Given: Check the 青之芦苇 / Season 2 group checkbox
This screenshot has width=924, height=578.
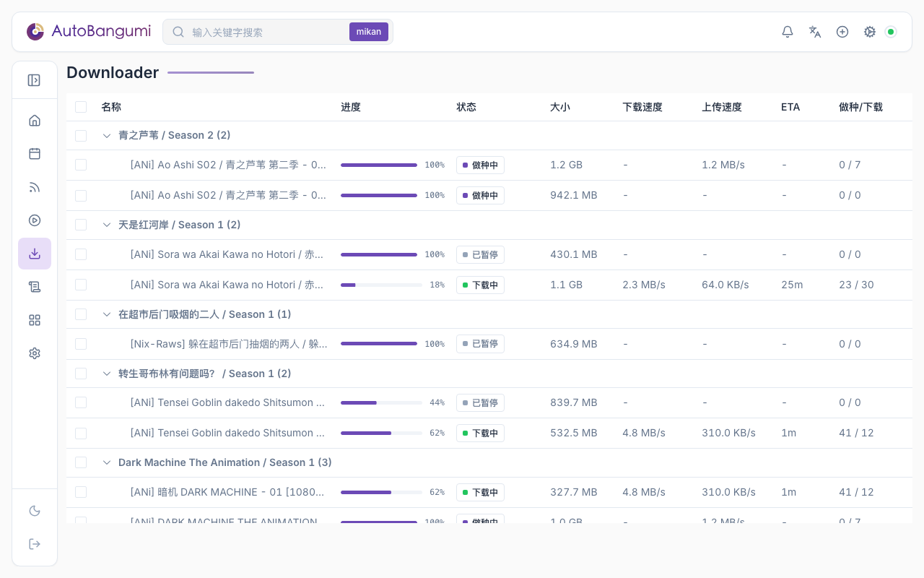Looking at the screenshot, I should [x=81, y=136].
